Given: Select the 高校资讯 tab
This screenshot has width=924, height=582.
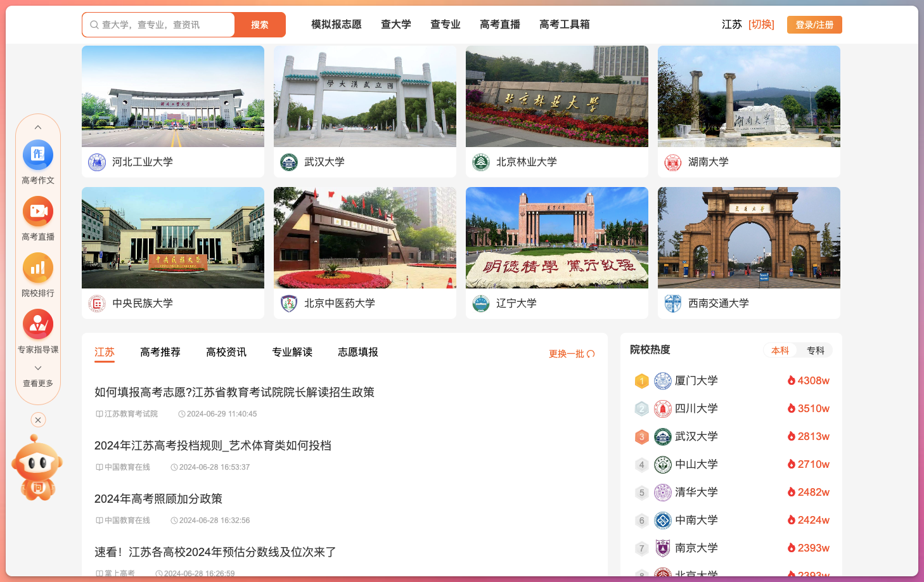Looking at the screenshot, I should [x=226, y=352].
